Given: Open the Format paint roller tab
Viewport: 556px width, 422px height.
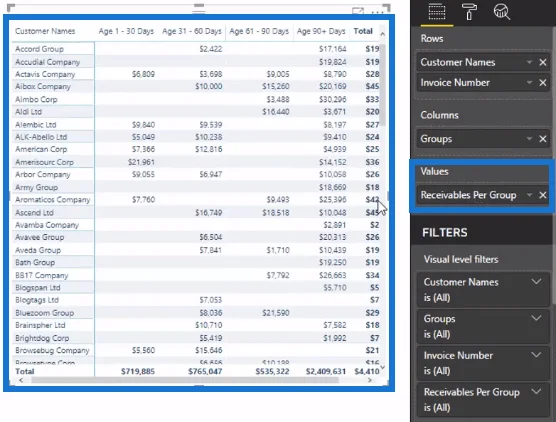Looking at the screenshot, I should coord(469,12).
